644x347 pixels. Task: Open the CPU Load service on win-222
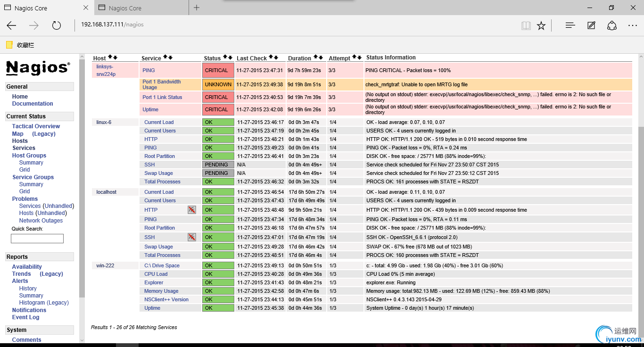tap(156, 274)
